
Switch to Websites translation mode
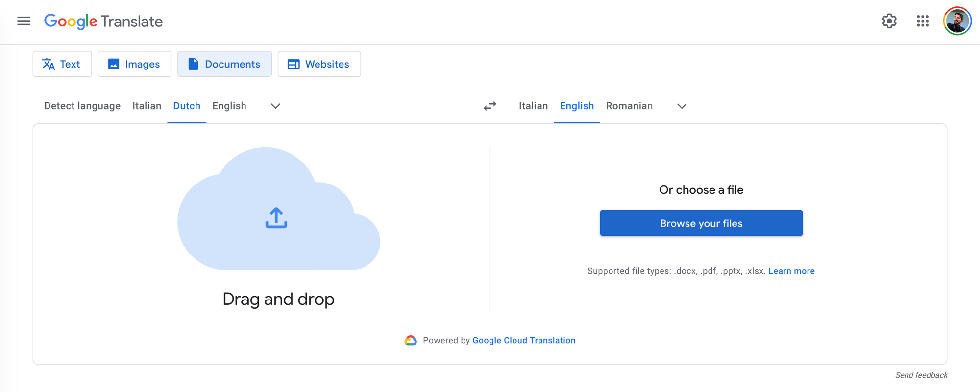[x=319, y=64]
